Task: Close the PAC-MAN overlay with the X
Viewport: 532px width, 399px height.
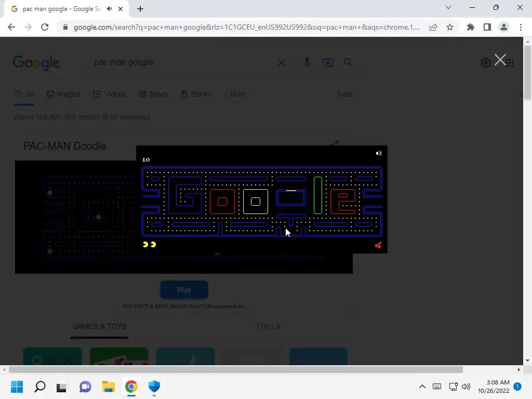Action: 500,60
